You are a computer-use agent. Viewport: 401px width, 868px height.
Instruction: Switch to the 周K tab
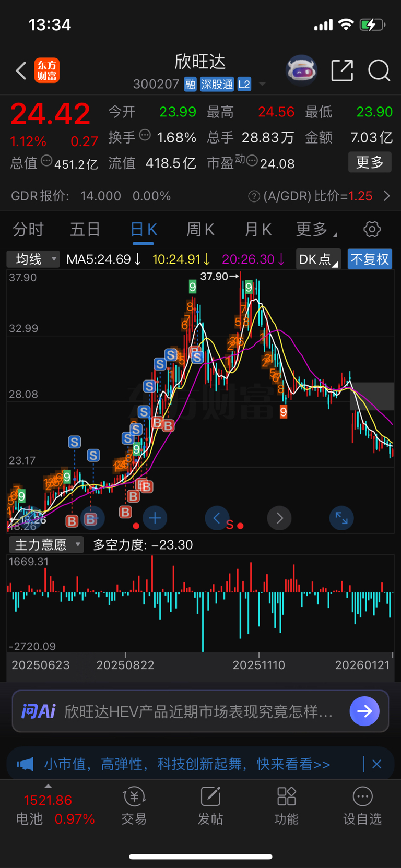200,229
